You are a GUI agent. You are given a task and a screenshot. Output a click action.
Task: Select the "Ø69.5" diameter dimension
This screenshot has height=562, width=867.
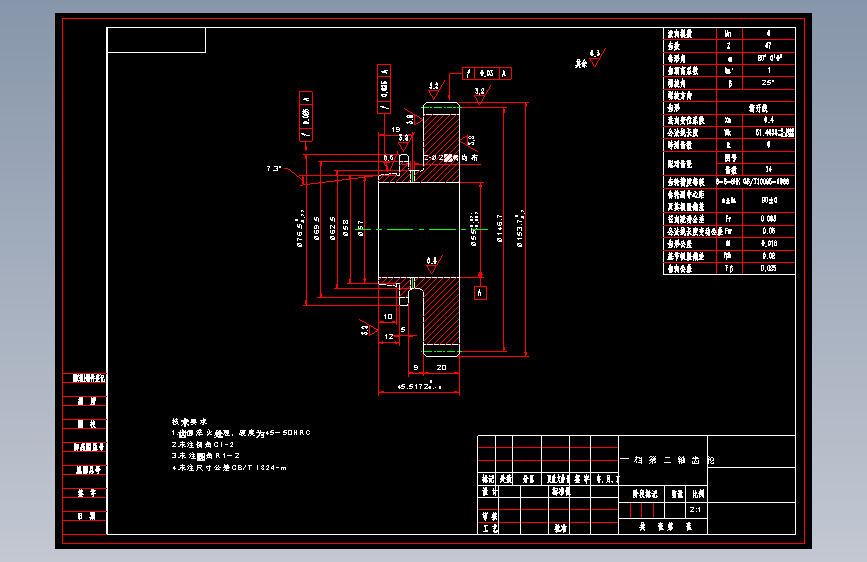[317, 228]
